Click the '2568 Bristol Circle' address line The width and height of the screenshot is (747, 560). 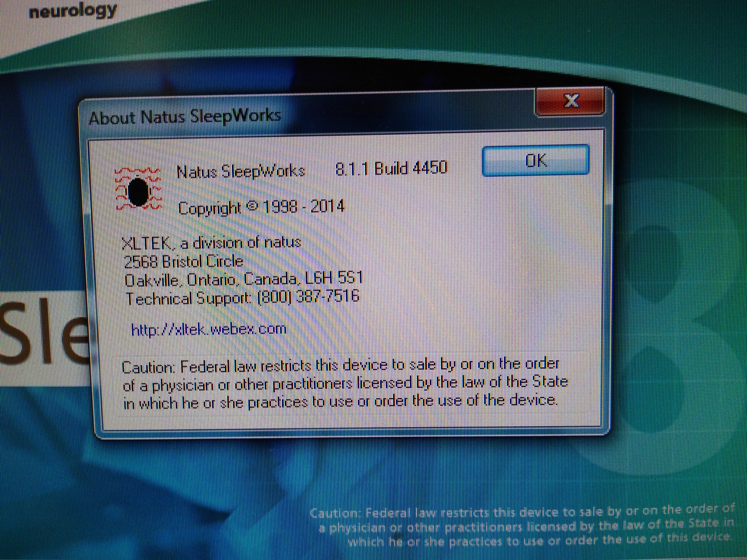[183, 262]
